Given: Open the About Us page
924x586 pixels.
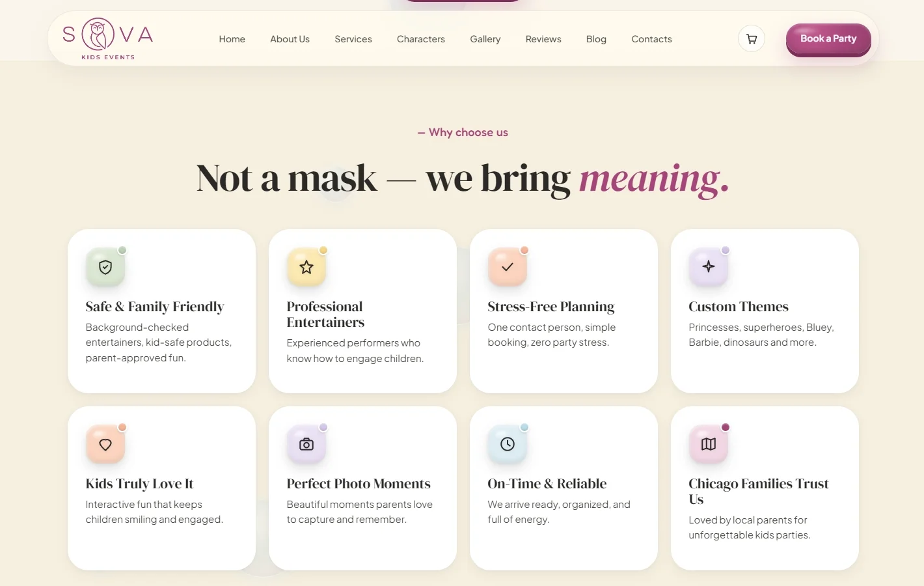Looking at the screenshot, I should (x=290, y=39).
